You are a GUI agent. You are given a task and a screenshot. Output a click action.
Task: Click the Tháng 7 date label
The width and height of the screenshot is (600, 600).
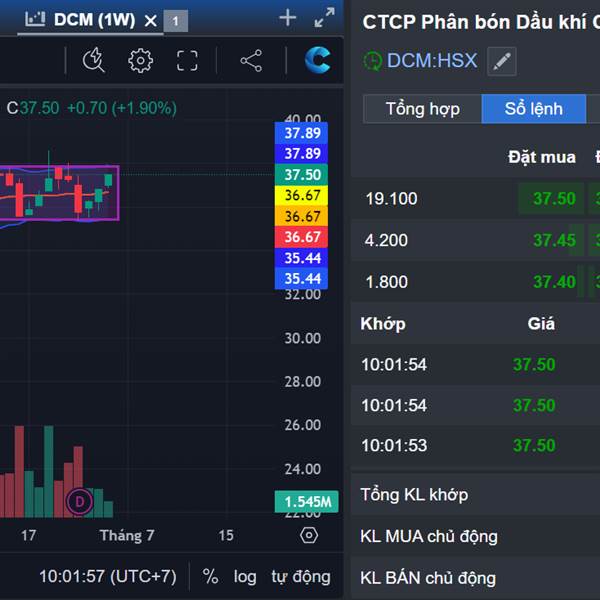click(127, 536)
